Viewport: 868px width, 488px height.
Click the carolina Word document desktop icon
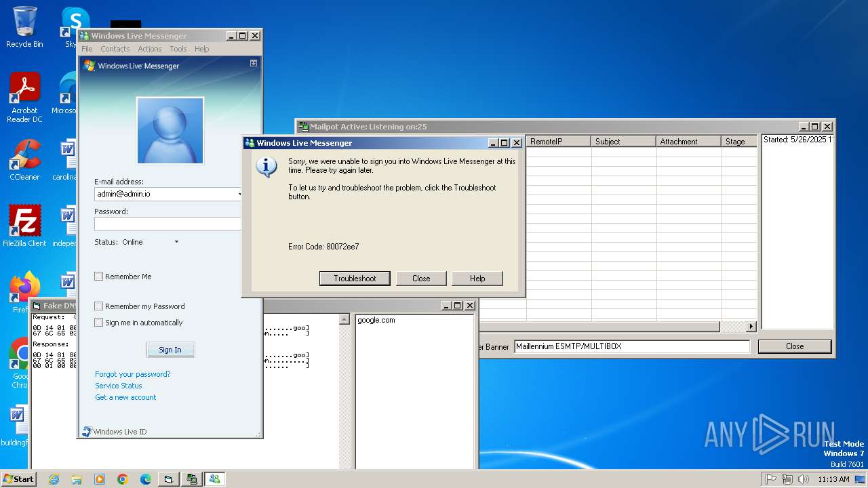(66, 160)
